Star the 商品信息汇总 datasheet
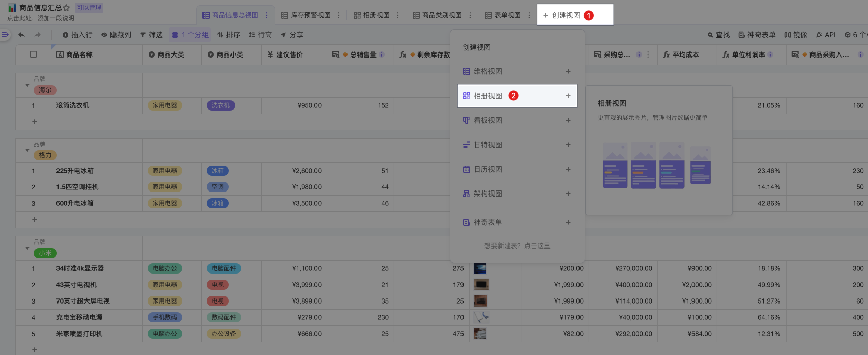 (x=66, y=8)
